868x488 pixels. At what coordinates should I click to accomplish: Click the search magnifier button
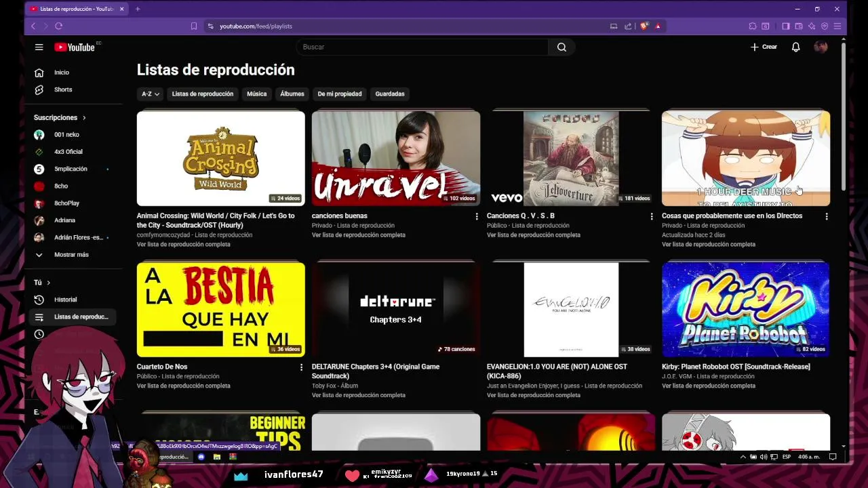(561, 47)
